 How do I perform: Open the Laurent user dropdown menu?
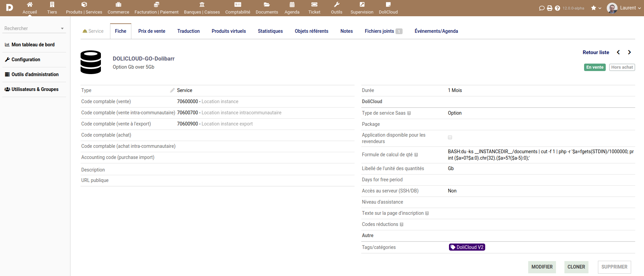[624, 8]
